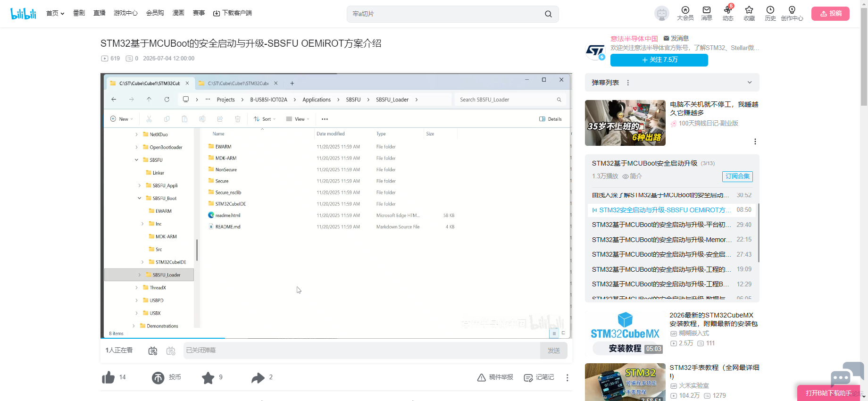Follow uploader via 关注 7.5万 button
Viewport: 868px width, 401px height.
(659, 60)
